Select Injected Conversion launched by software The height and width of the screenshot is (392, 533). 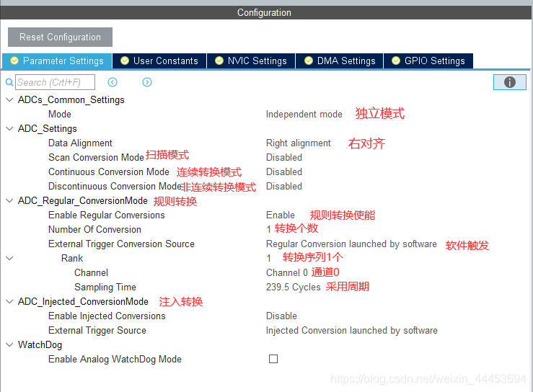(351, 331)
